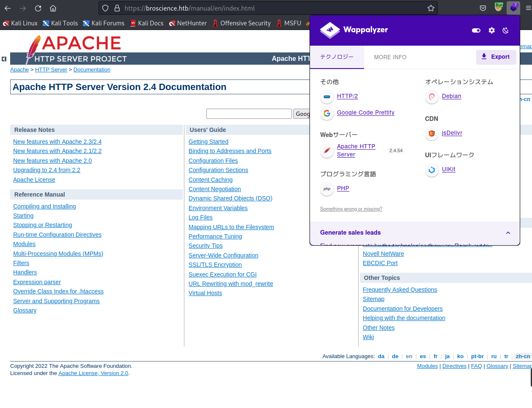Go to the browser Home page
The image size is (532, 408).
[53, 8]
